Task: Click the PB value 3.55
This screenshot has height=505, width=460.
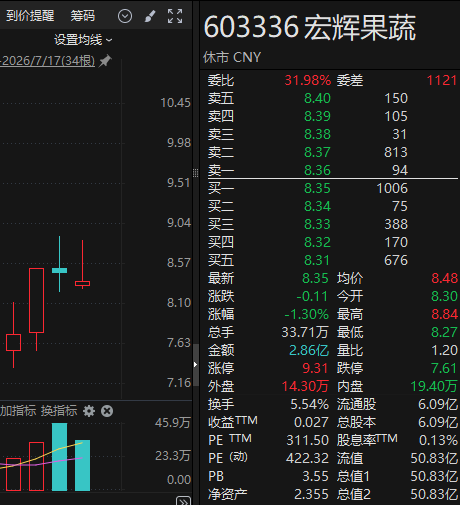Action: tap(316, 476)
